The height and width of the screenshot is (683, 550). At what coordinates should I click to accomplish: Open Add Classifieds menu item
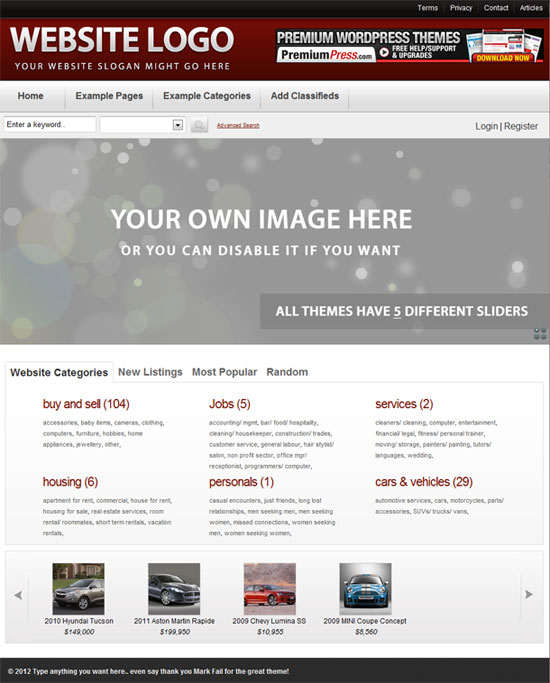coord(305,96)
